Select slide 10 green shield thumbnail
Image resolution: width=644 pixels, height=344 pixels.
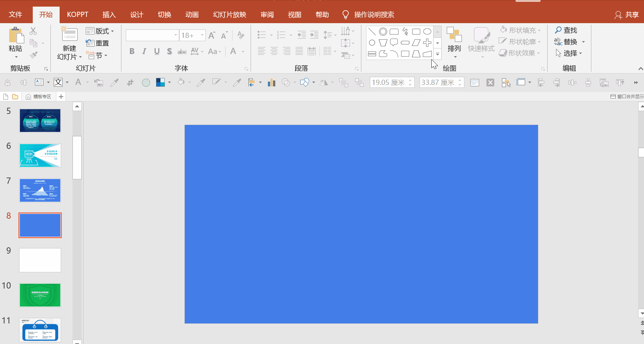(40, 295)
